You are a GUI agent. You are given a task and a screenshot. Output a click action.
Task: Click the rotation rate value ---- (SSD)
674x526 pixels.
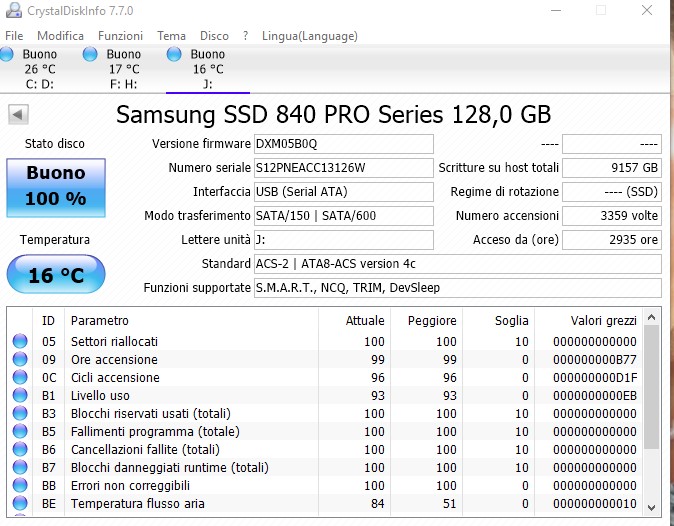coord(612,192)
